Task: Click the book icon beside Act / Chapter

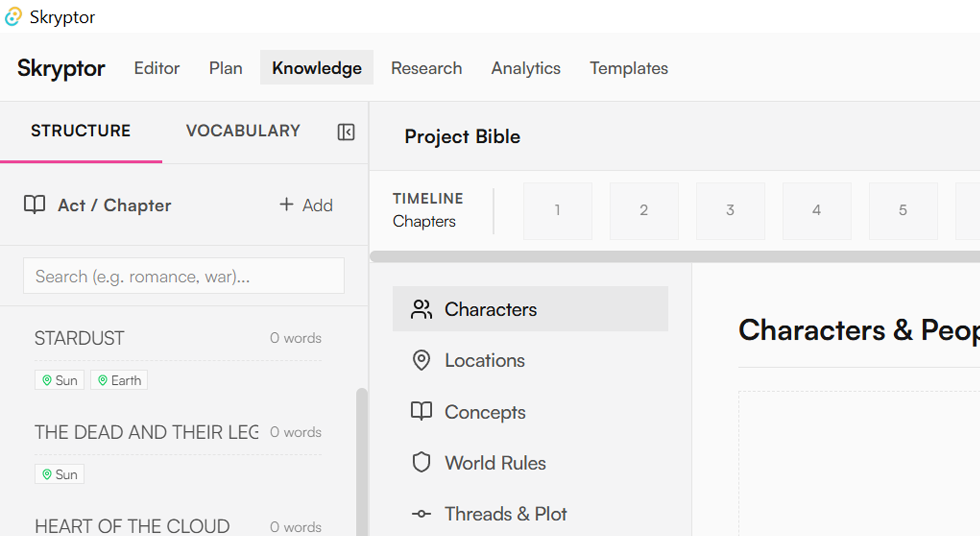Action: (35, 205)
